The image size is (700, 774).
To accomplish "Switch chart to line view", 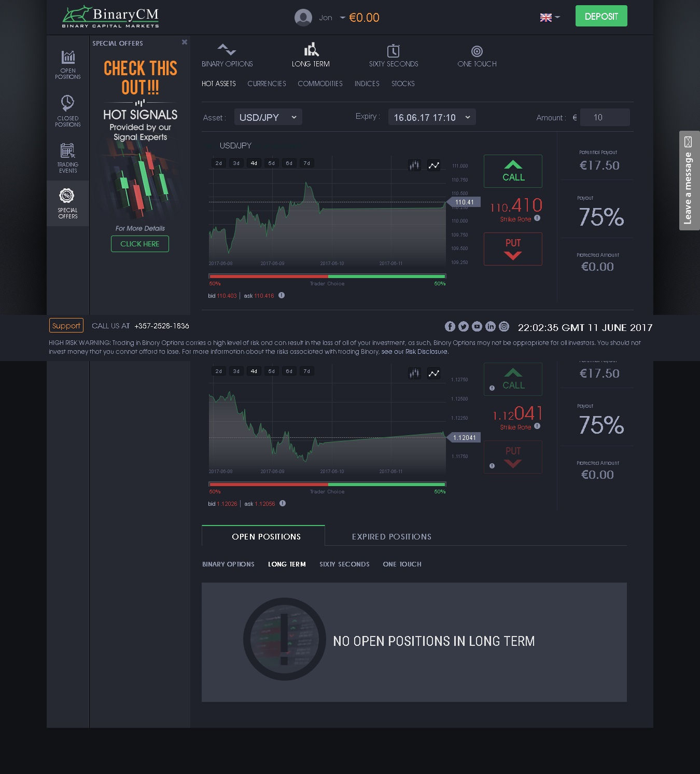I will 433,165.
